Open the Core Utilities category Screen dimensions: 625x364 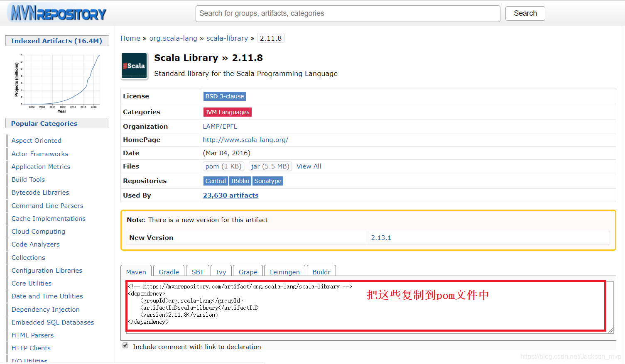coord(32,283)
